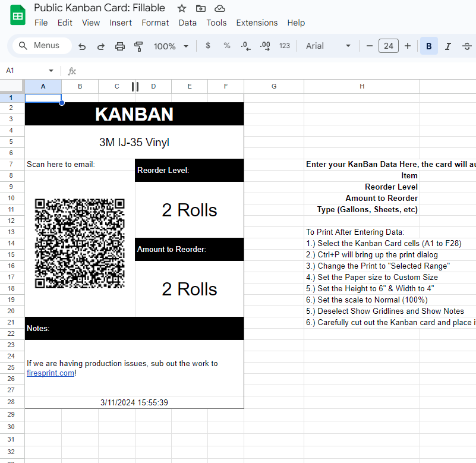Click the 'Type (Gallons, Sheets, etc)' label
Image resolution: width=476 pixels, height=463 pixels.
[x=367, y=209]
